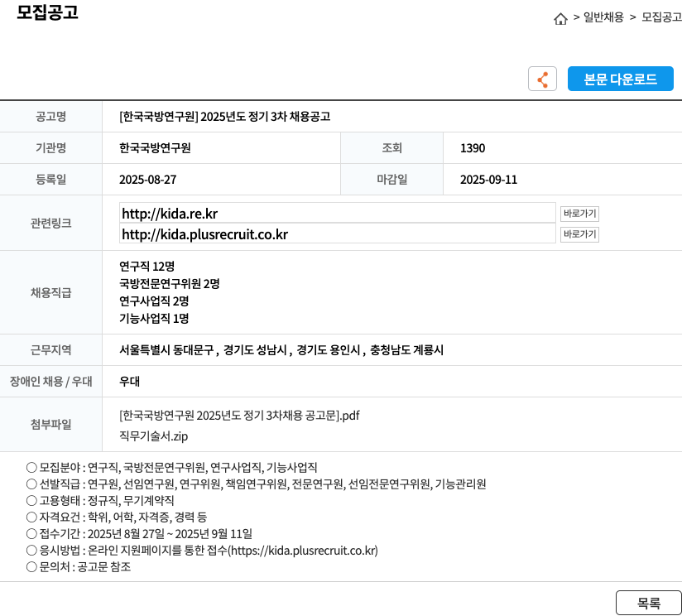This screenshot has width=682, height=616.
Task: Open 모집공고 breadcrumb link
Action: coord(661,17)
